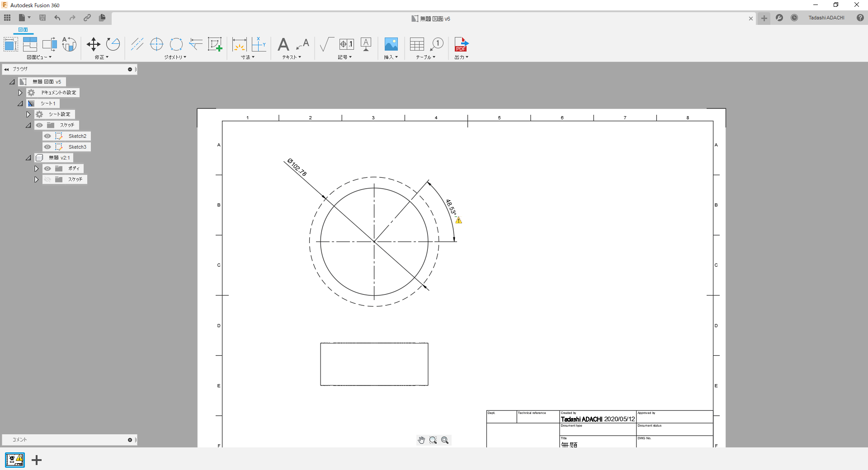Open the テーブル dropdown
The width and height of the screenshot is (868, 470).
[x=426, y=57]
